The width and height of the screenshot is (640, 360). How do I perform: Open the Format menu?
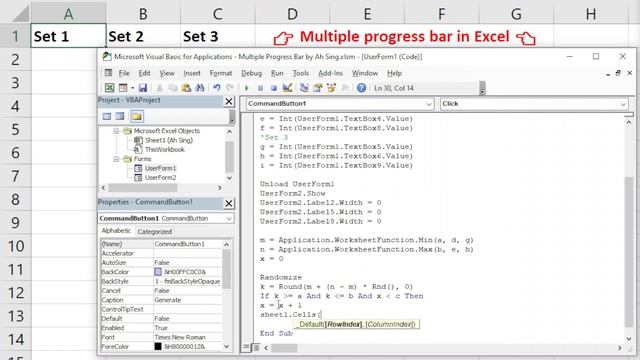click(x=221, y=73)
